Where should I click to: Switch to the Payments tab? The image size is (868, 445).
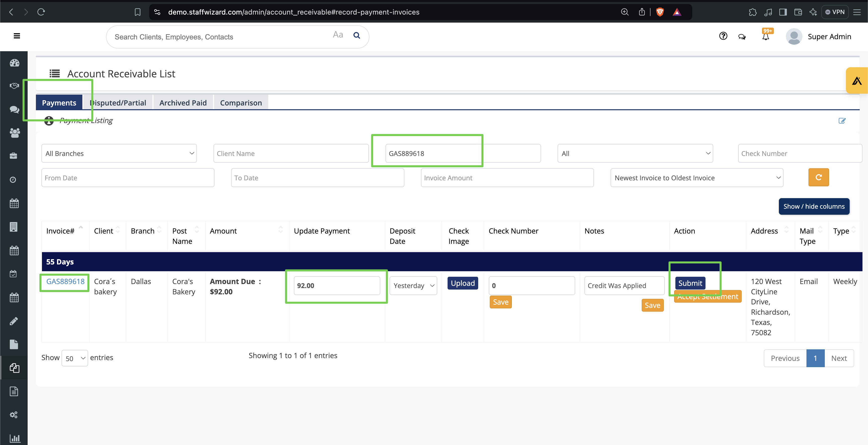(59, 102)
